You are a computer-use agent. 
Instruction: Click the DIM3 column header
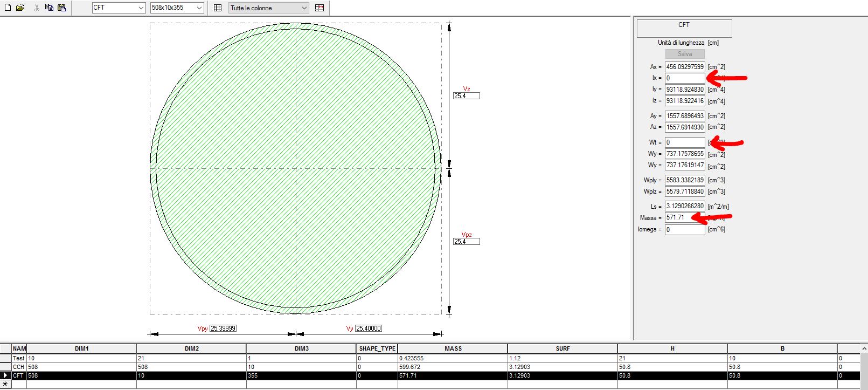(x=301, y=348)
